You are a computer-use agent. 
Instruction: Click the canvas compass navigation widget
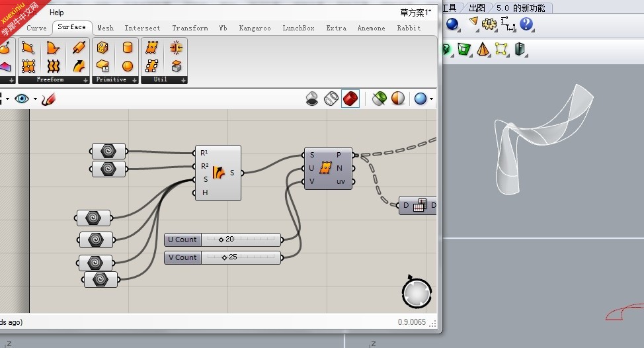(x=417, y=293)
